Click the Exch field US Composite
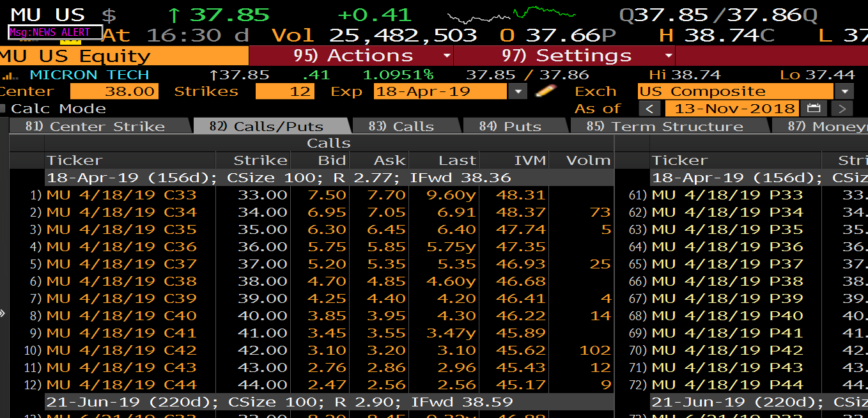Viewport: 868px width, 418px height. coord(736,91)
